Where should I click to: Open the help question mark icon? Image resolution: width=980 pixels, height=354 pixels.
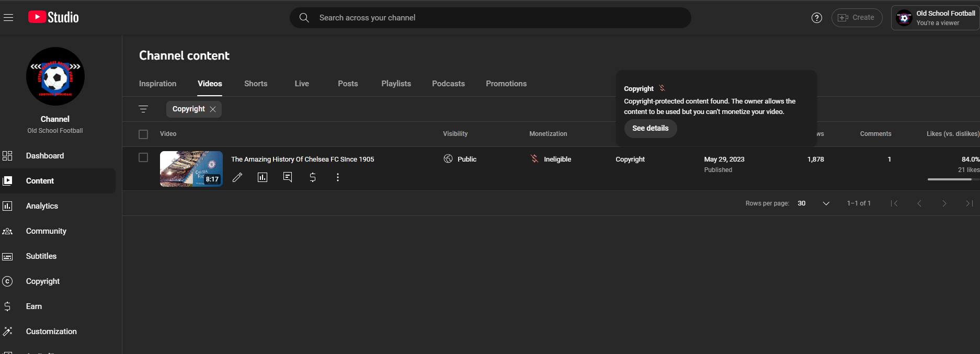click(x=816, y=18)
